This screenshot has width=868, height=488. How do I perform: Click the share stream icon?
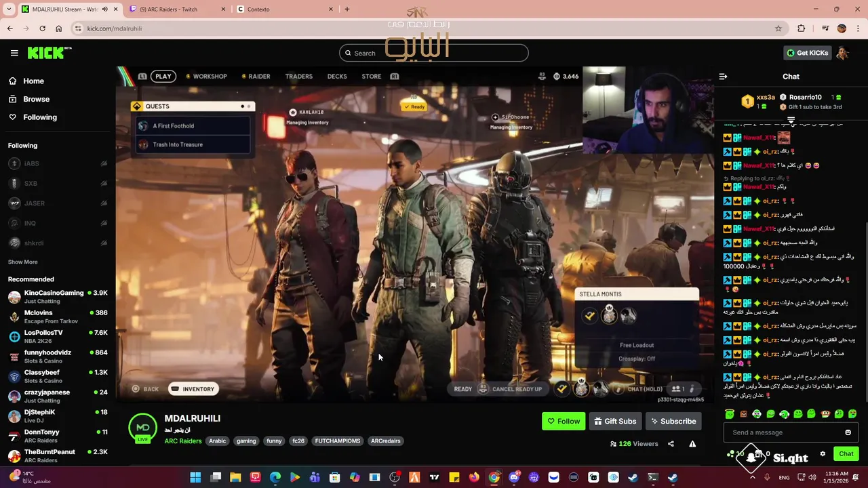tap(671, 444)
